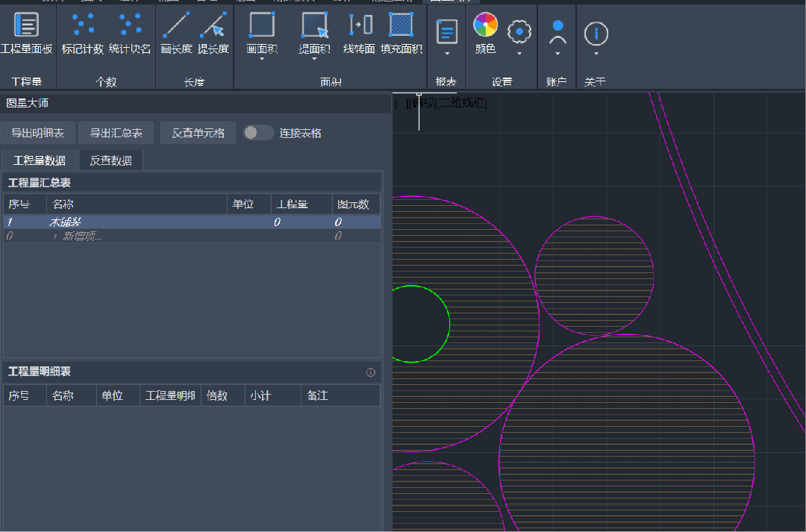Select the 画面积 tool icon

[x=262, y=25]
